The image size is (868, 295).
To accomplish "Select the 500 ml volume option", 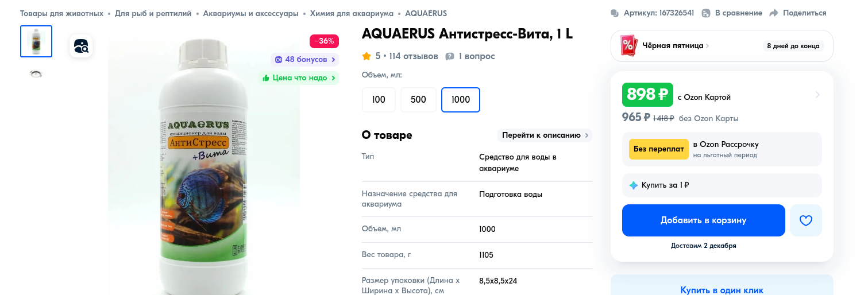I will tap(418, 100).
